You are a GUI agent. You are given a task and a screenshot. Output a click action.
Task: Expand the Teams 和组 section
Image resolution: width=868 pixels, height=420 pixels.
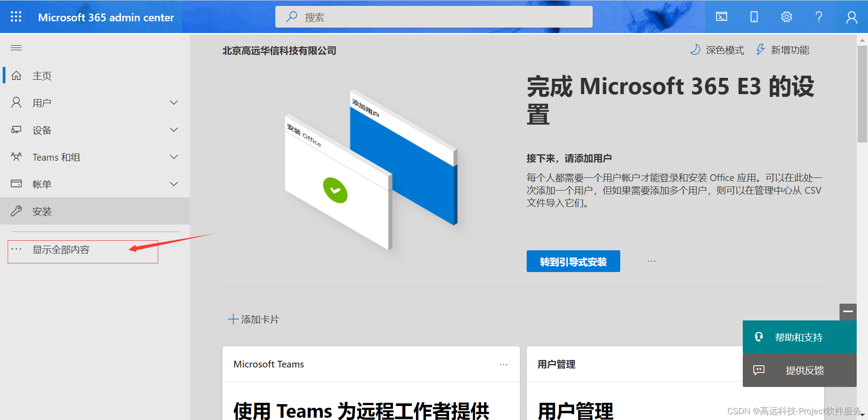[x=174, y=157]
